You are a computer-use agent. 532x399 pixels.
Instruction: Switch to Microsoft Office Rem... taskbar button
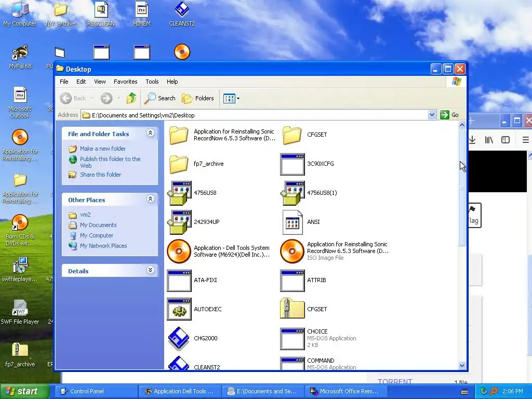tap(345, 391)
